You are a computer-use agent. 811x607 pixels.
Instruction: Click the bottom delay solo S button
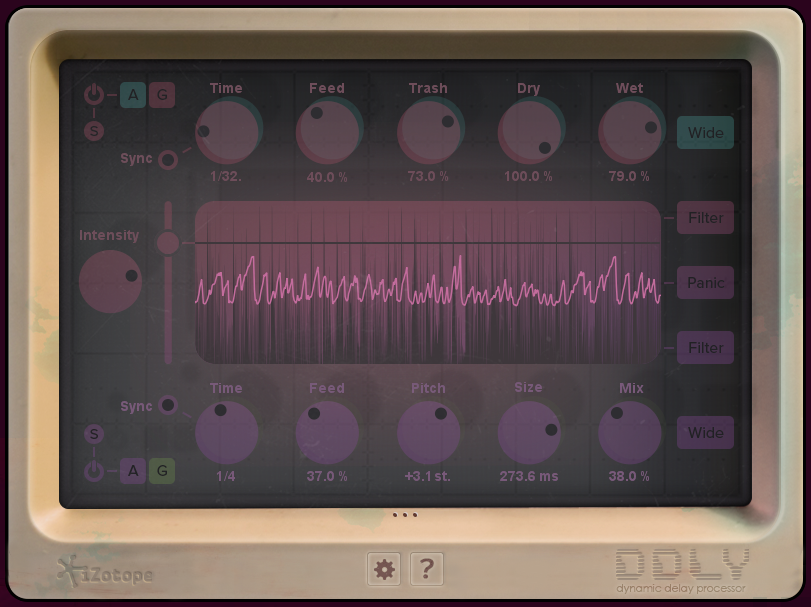coord(94,434)
